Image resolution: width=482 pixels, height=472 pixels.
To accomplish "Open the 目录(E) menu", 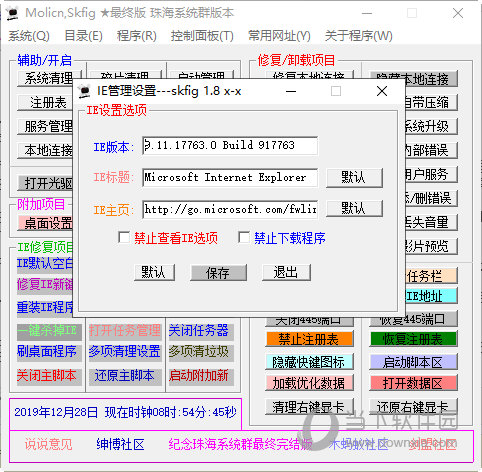I will tap(83, 36).
